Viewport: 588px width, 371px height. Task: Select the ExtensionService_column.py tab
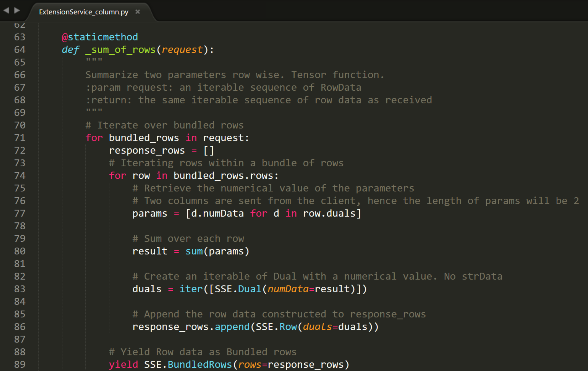[84, 12]
